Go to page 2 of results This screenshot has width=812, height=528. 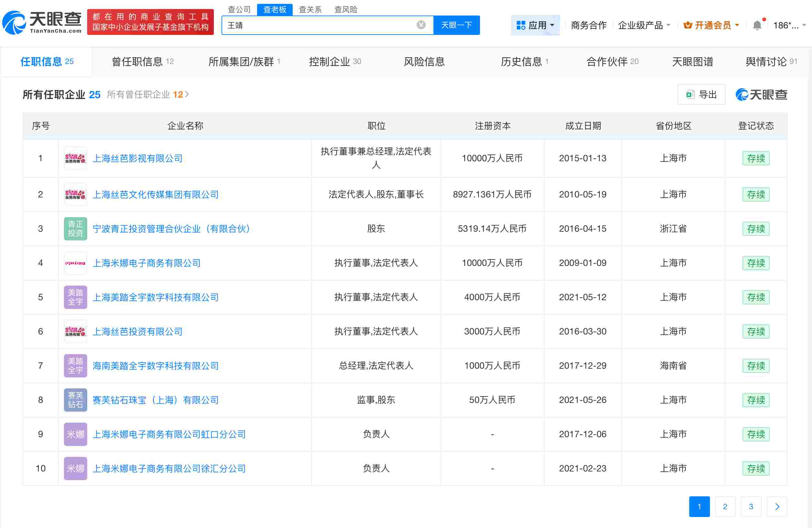point(725,506)
